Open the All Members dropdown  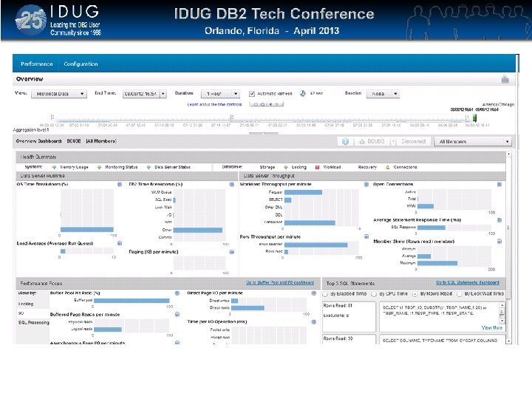pyautogui.click(x=473, y=141)
